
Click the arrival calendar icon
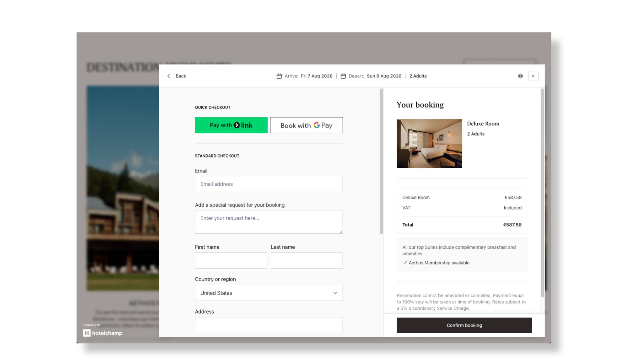point(279,76)
